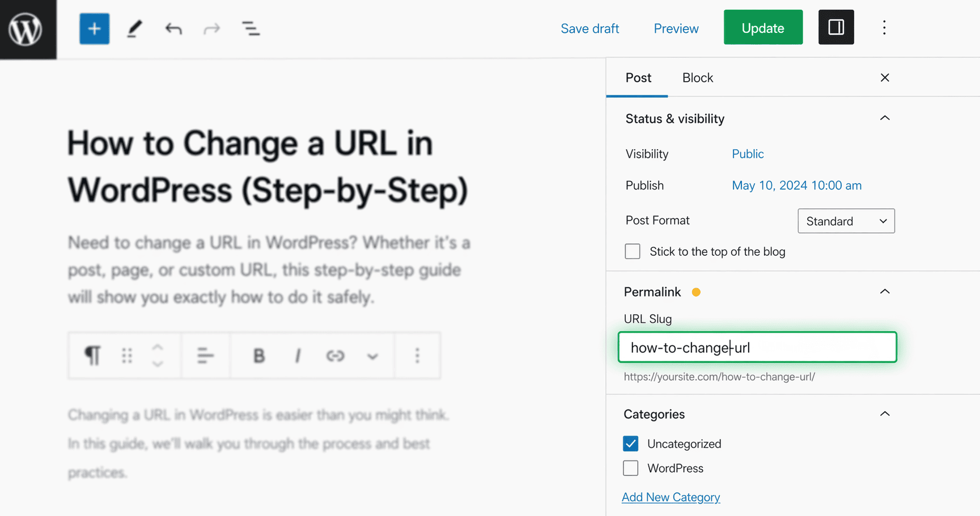980x516 pixels.
Task: Click the Permalink section heading
Action: pos(652,292)
